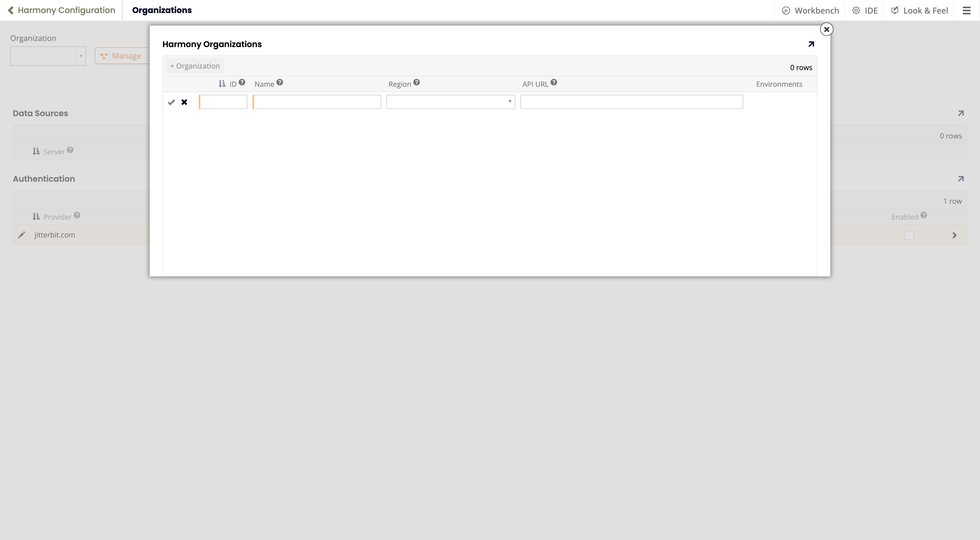
Task: Toggle the Enabled checkbox for jitterbit.com
Action: 909,235
